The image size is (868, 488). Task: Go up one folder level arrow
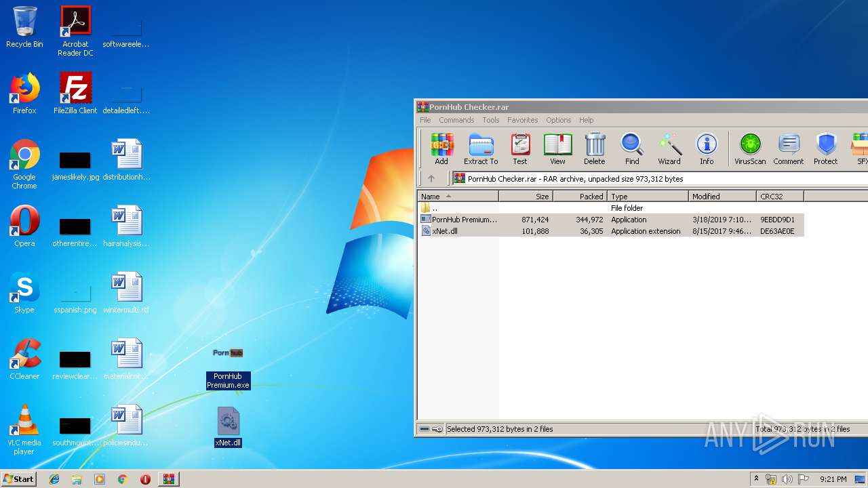431,179
